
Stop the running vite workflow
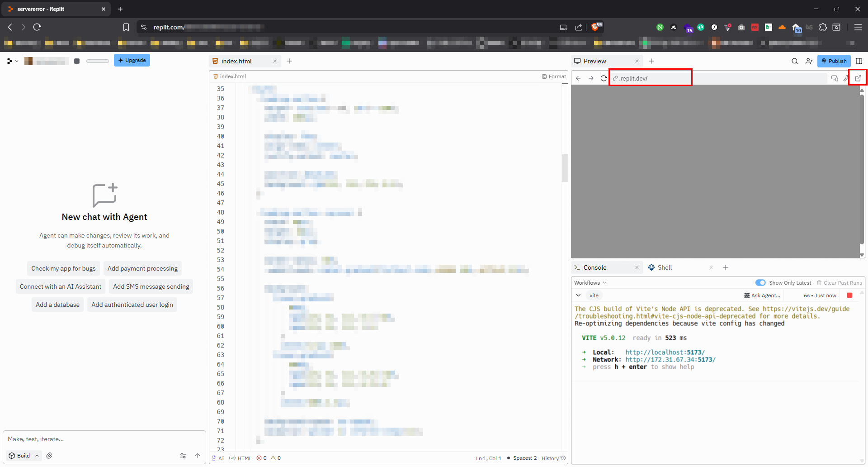point(849,295)
